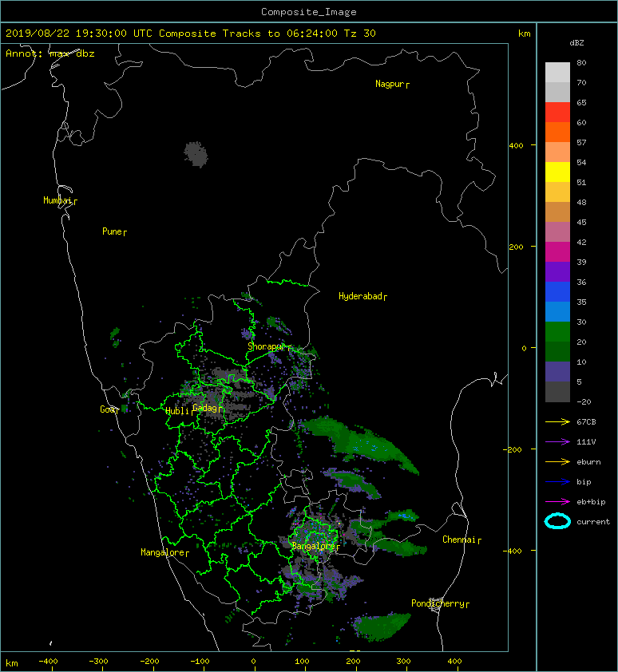618x672 pixels.
Task: Click the green 30 dBZ color swatch
Action: (x=557, y=331)
